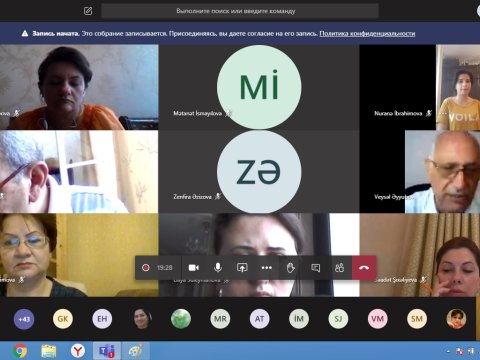Select the SJ participant avatar
Viewport: 480px width, 360px height.
coord(338,319)
